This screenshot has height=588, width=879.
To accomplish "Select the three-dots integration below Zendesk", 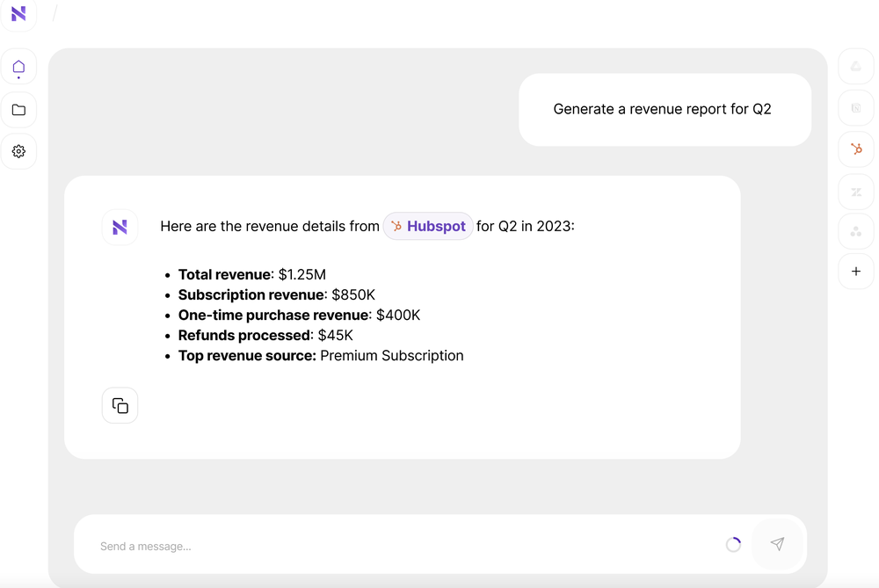I will (855, 231).
